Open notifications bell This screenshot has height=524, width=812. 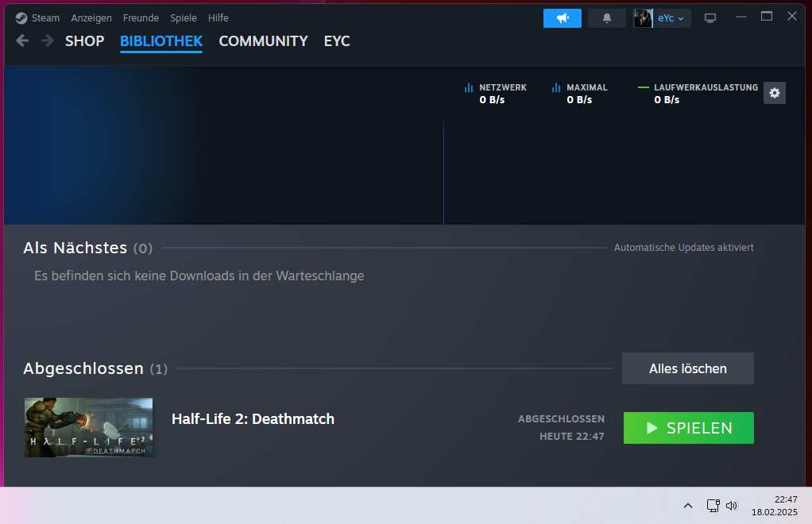pos(607,18)
